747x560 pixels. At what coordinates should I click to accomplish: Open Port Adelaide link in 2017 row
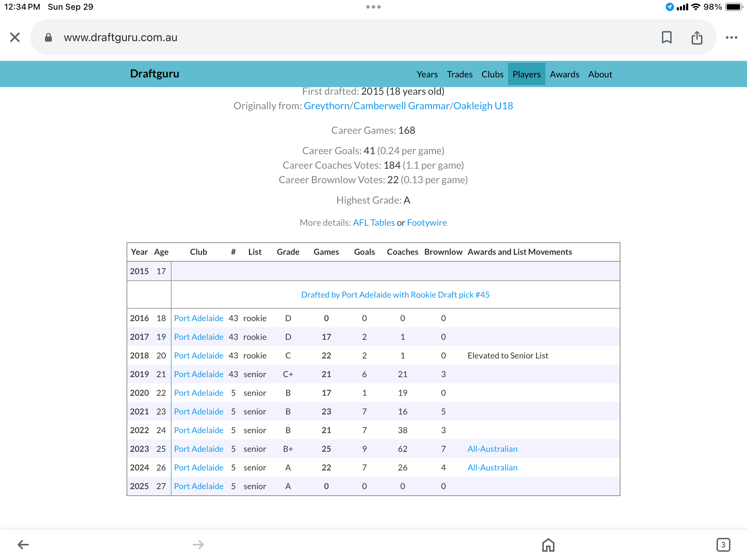coord(199,337)
